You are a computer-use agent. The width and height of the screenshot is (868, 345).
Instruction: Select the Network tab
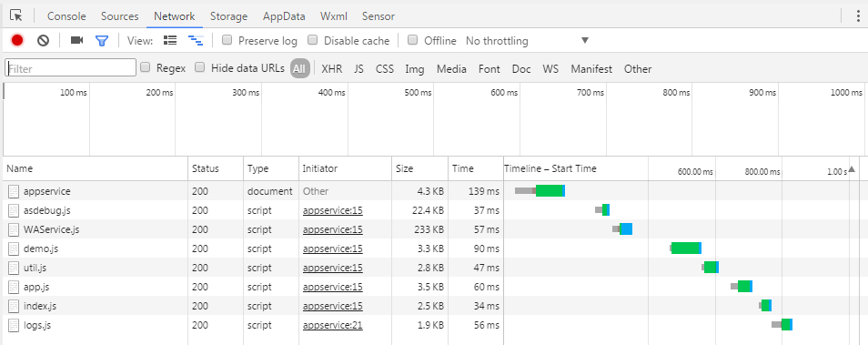[175, 16]
